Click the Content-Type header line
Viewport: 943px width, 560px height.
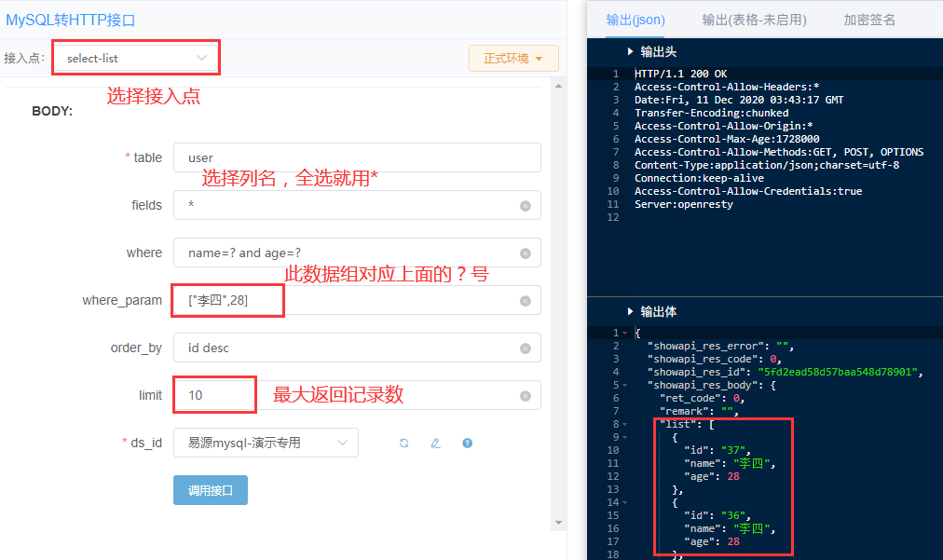point(767,166)
